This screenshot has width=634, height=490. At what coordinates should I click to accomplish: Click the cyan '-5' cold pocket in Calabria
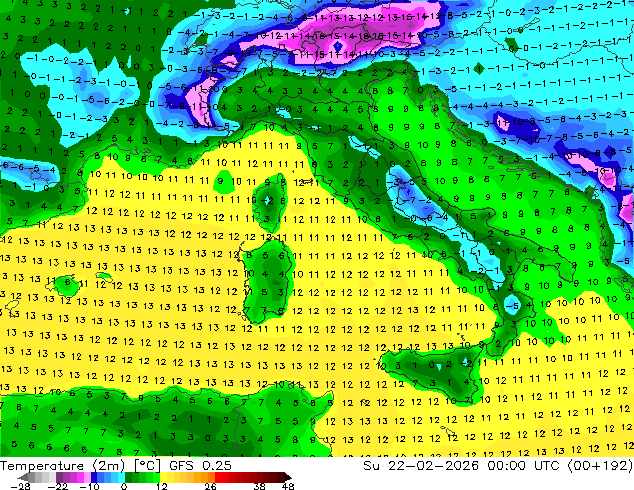pyautogui.click(x=512, y=306)
